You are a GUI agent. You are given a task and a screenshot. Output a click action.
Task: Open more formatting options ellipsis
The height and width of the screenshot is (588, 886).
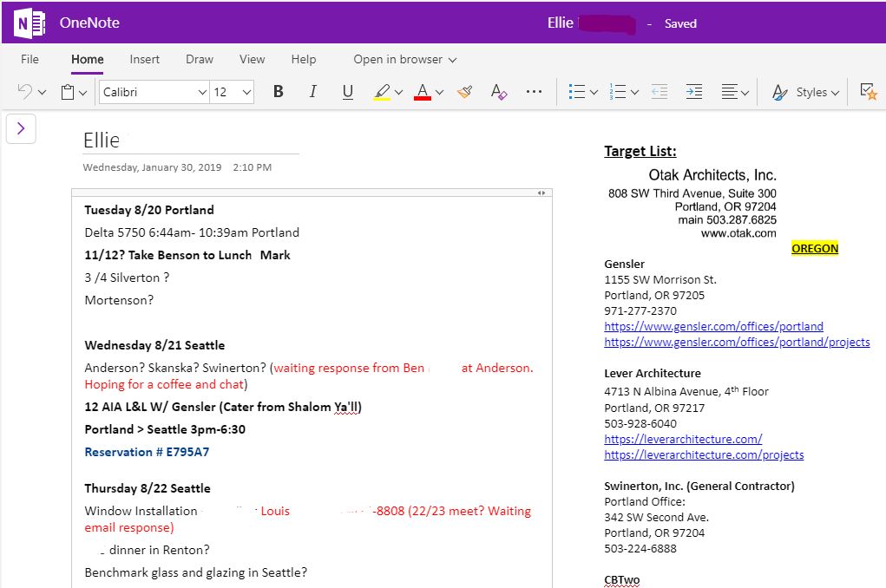(x=534, y=92)
